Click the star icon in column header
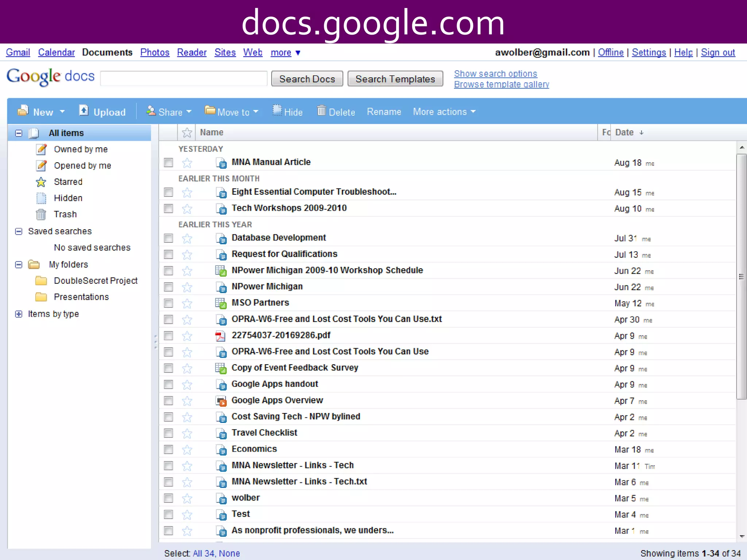Image resolution: width=747 pixels, height=560 pixels. (187, 133)
